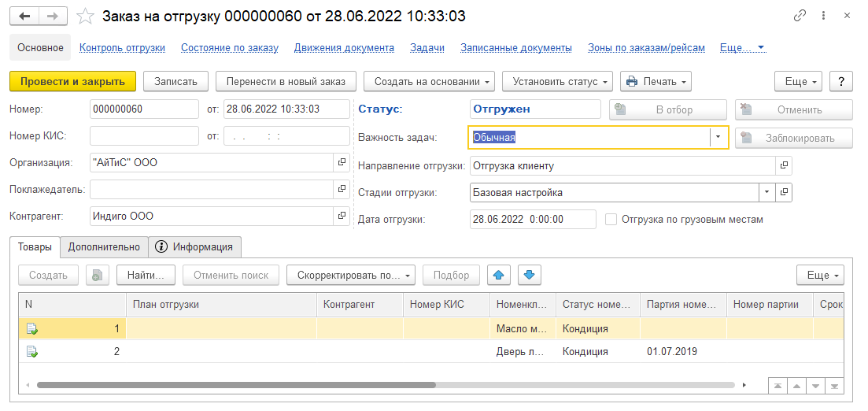Go forward with the right arrow
The image size is (868, 411).
54,16
